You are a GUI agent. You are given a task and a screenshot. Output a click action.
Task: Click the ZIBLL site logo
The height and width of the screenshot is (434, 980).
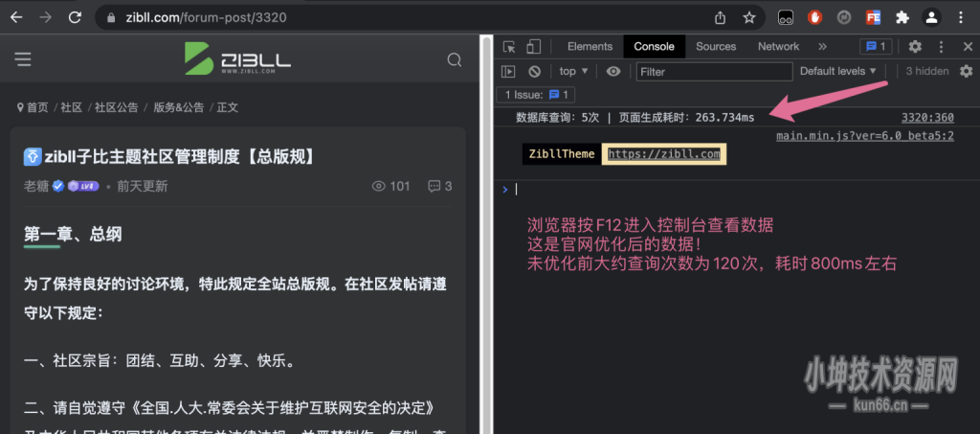point(237,58)
